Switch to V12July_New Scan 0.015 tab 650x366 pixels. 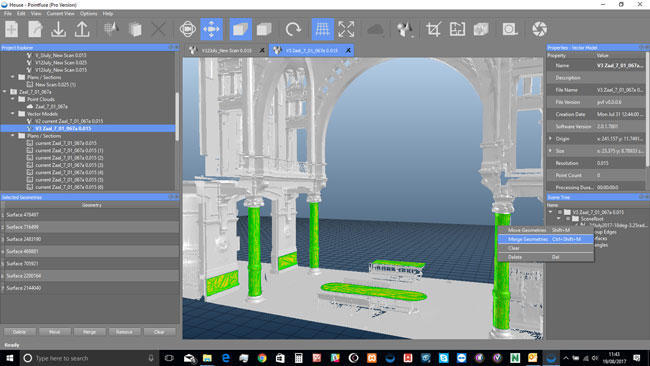pyautogui.click(x=227, y=51)
